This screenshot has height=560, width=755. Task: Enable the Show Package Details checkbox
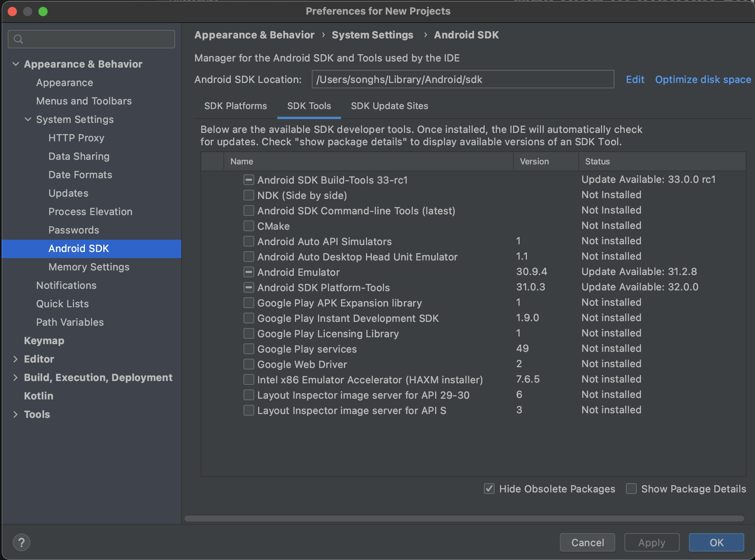pyautogui.click(x=631, y=489)
